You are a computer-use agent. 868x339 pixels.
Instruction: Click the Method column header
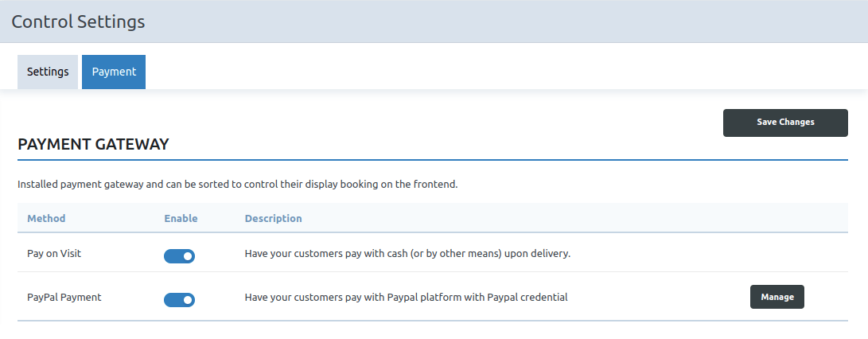tap(46, 218)
